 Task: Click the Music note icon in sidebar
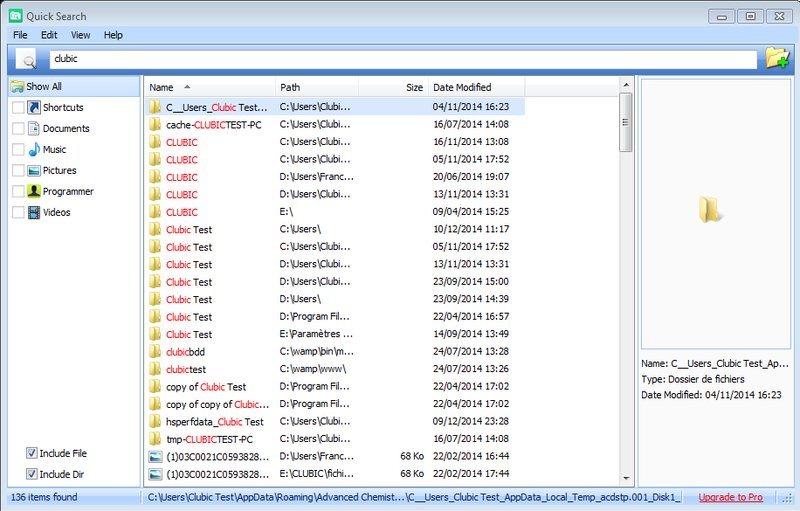point(34,149)
